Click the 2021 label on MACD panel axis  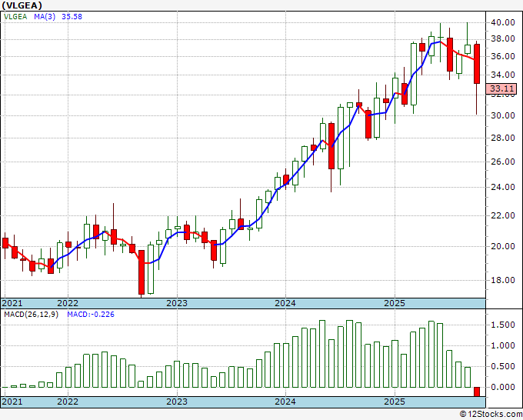(12, 402)
